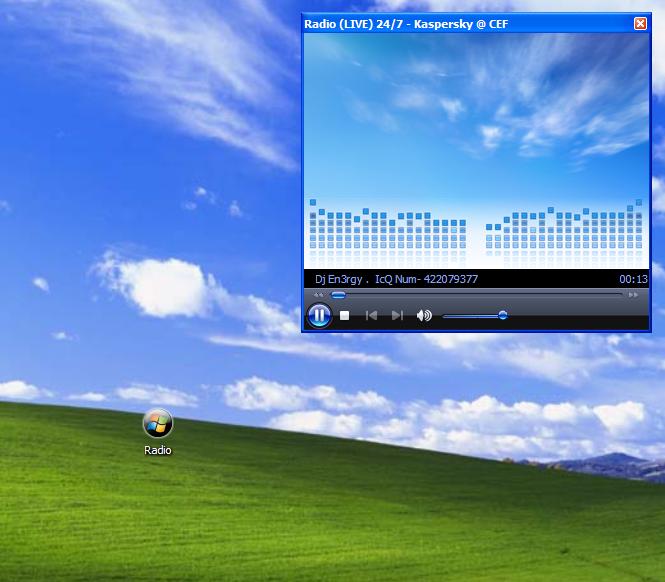Mute the speaker volume icon
Viewport: 665px width, 582px height.
click(424, 315)
